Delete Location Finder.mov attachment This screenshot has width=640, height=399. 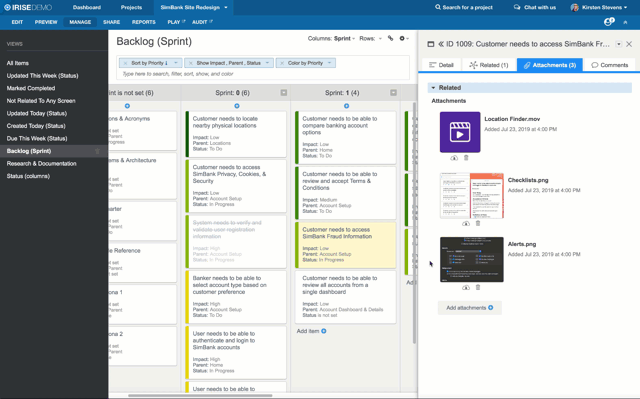click(x=466, y=158)
